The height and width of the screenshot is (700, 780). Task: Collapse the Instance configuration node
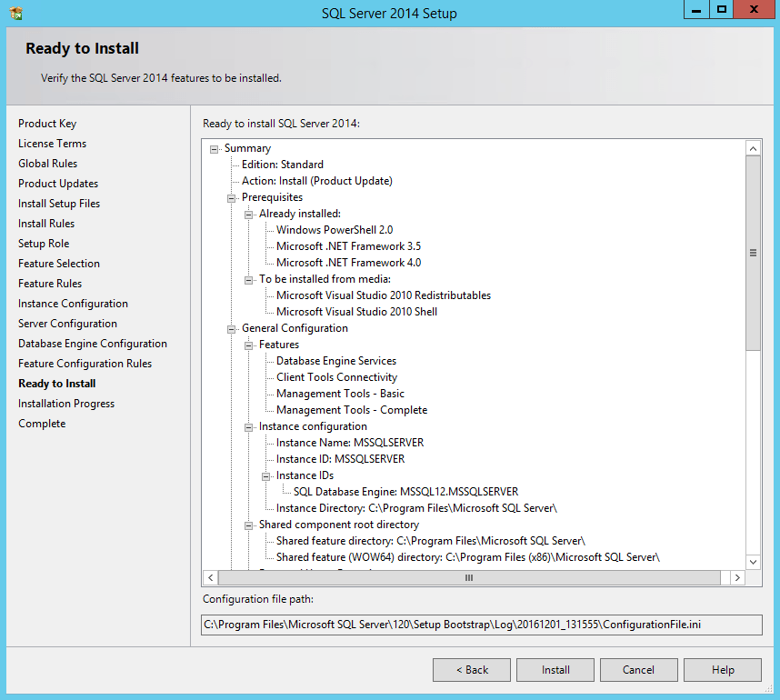[x=249, y=428]
